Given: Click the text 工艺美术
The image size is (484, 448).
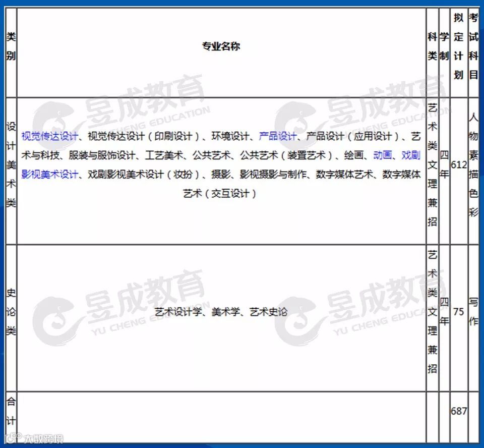Looking at the screenshot, I should click(x=164, y=155).
